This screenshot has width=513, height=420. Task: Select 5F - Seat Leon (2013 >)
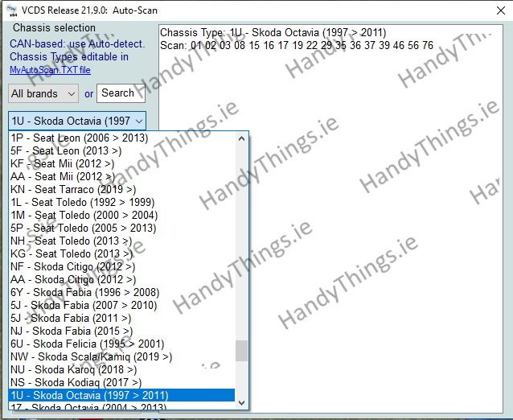[121, 151]
